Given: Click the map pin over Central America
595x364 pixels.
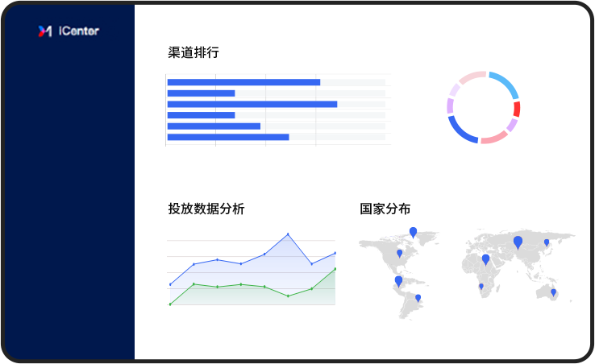Looking at the screenshot, I should 398,280.
